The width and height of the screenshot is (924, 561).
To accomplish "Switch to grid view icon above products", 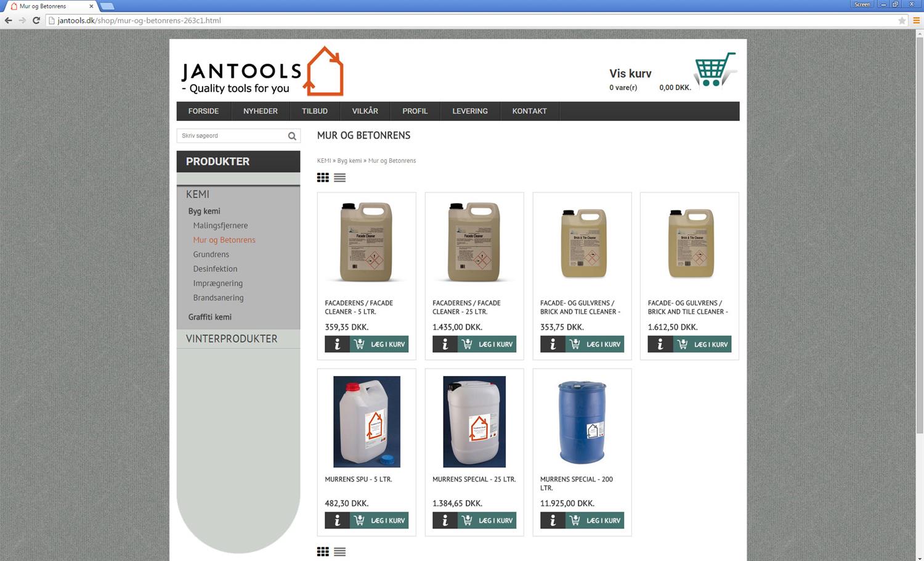I will (x=323, y=178).
